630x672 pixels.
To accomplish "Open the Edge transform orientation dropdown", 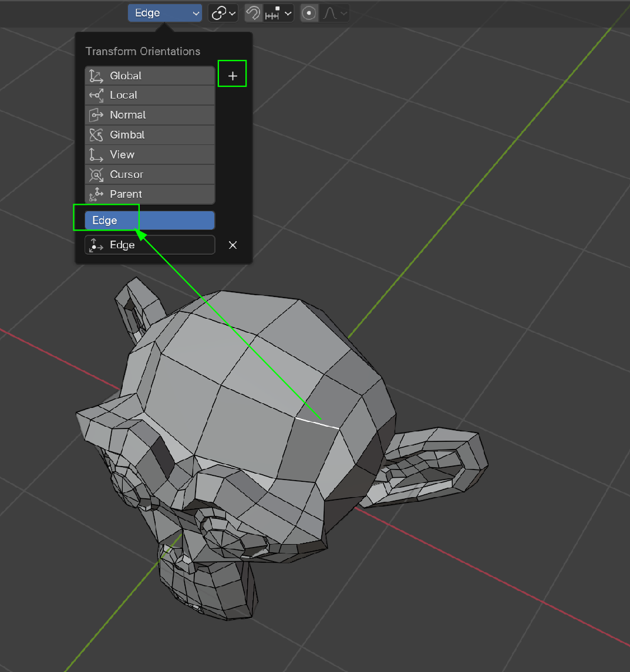I will pos(164,13).
